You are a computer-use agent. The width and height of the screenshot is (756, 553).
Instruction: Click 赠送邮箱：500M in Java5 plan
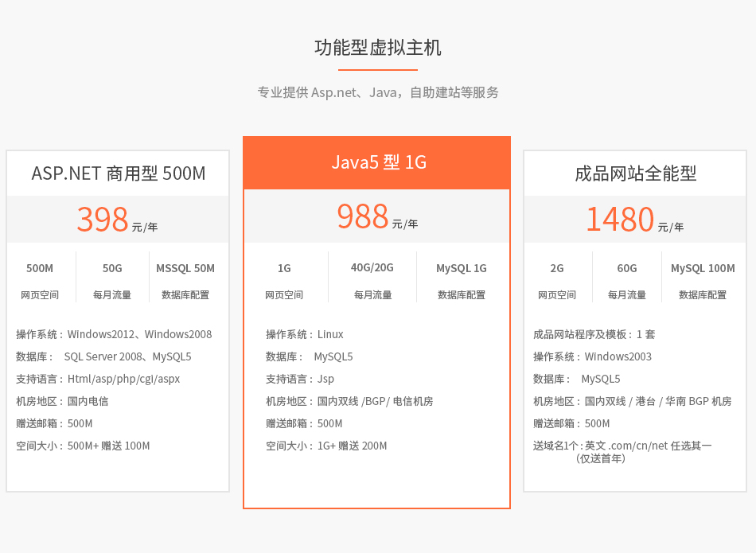[x=304, y=423]
